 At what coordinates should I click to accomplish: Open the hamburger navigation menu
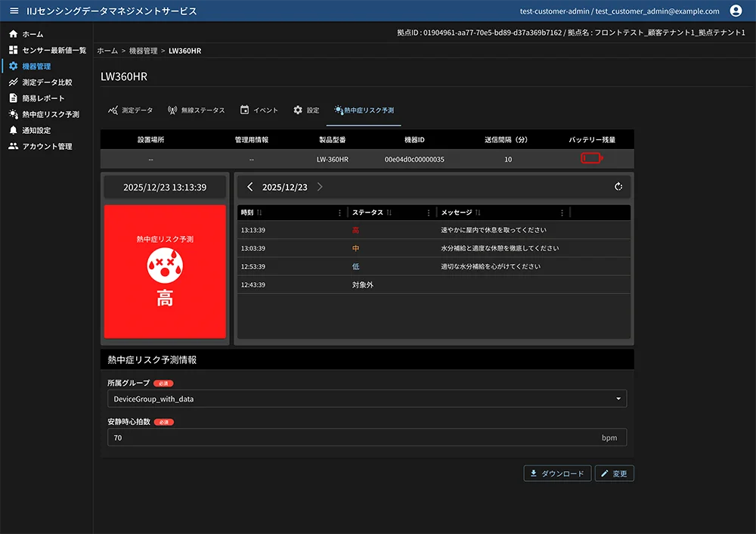pyautogui.click(x=12, y=11)
